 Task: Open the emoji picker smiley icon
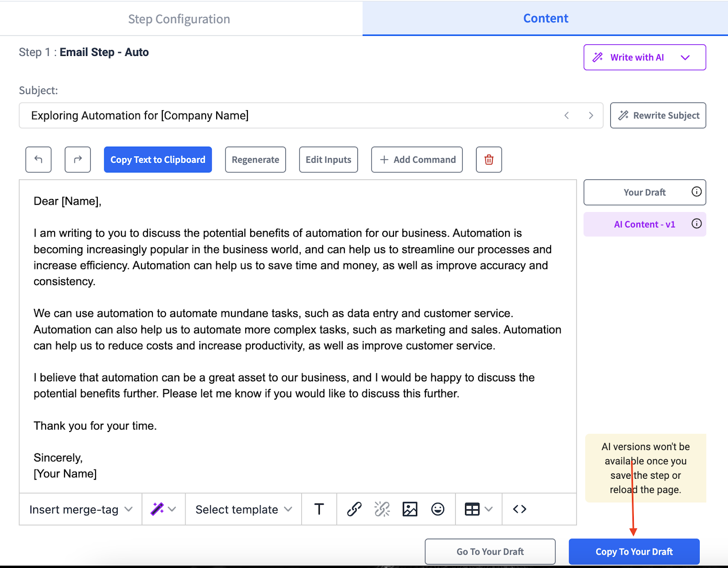pos(438,509)
